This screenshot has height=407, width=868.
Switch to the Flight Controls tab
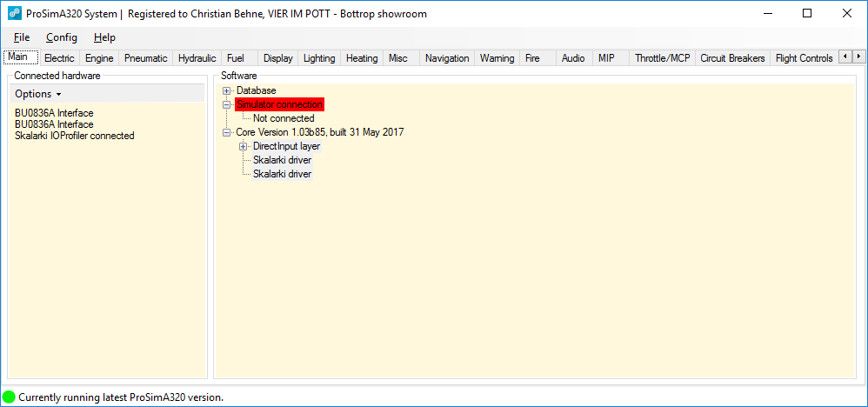[x=804, y=58]
